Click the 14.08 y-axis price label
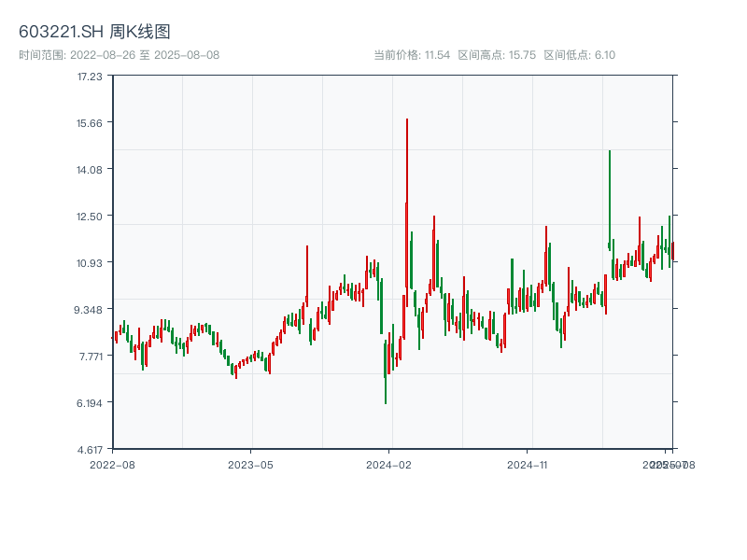The height and width of the screenshot is (560, 747). 90,169
